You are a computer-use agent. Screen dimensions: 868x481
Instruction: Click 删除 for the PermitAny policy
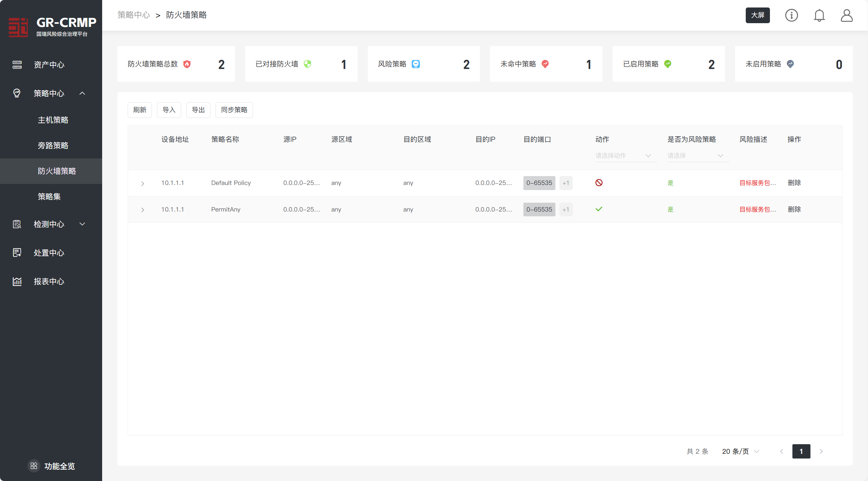[x=794, y=209]
